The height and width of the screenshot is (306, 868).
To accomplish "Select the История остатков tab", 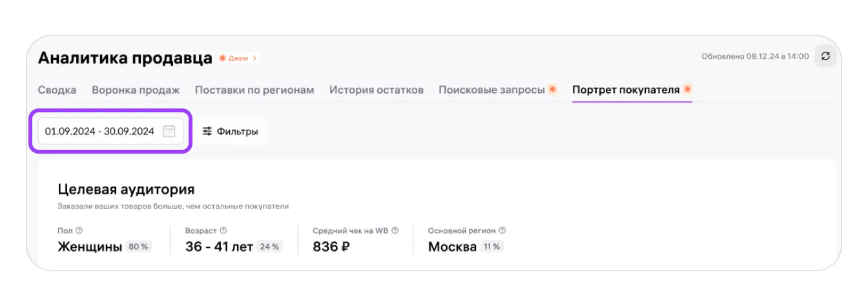I will point(377,90).
